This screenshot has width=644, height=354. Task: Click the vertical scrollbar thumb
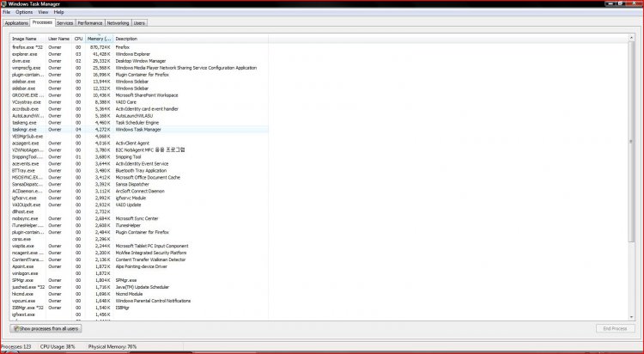point(631,142)
